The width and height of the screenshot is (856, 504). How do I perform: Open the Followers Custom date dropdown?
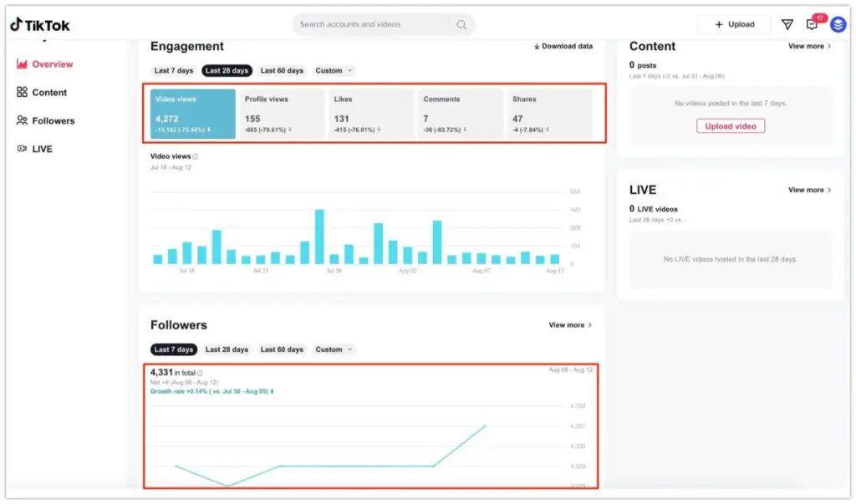(x=334, y=349)
